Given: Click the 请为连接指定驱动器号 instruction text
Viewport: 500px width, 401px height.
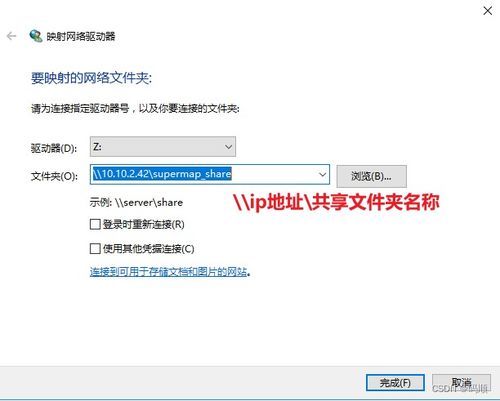Looking at the screenshot, I should point(80,108).
